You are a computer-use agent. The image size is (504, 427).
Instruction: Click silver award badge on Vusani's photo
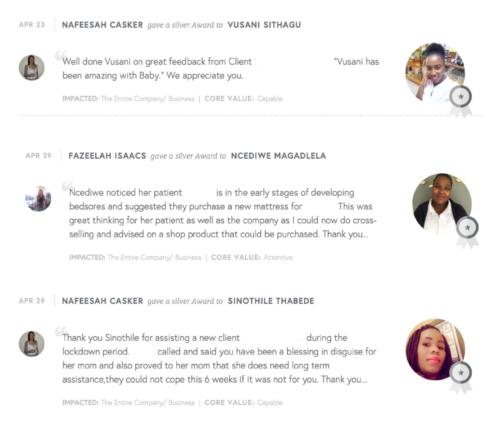pyautogui.click(x=460, y=100)
